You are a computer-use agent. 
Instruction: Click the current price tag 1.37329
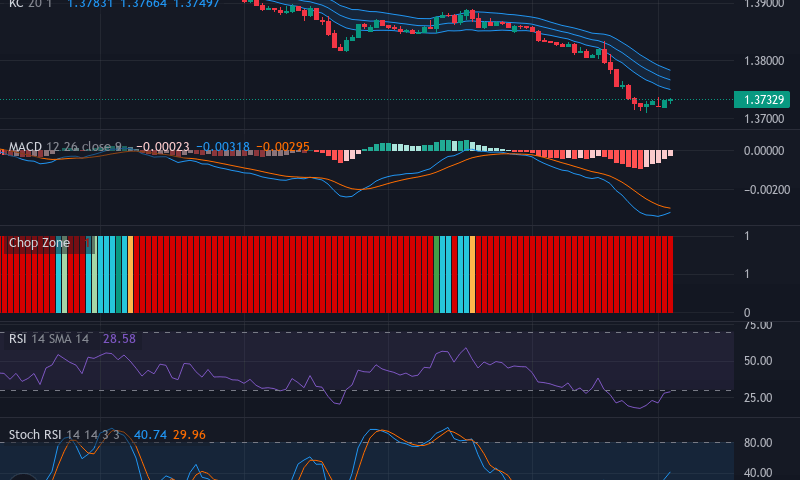[762, 99]
